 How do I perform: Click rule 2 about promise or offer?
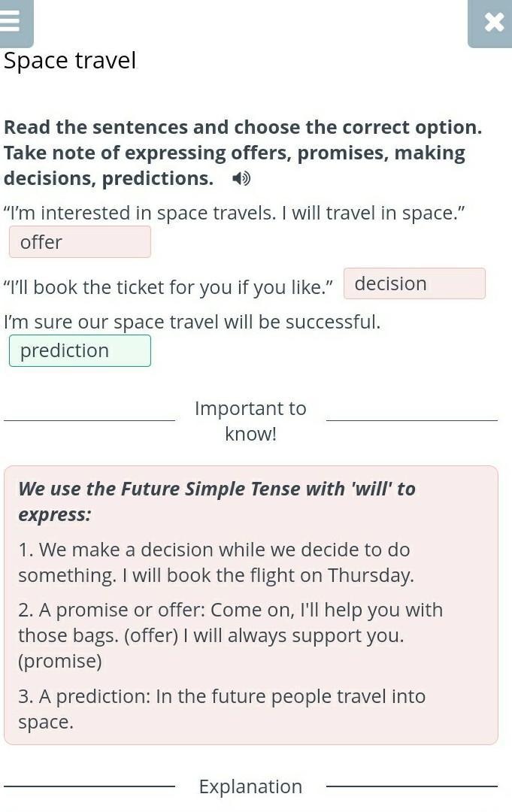(230, 635)
